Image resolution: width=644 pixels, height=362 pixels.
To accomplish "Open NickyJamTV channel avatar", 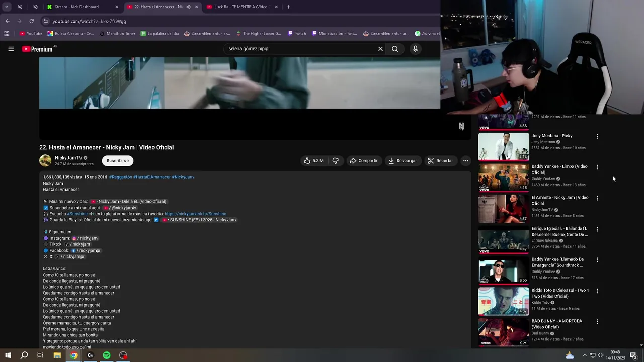I will click(45, 161).
